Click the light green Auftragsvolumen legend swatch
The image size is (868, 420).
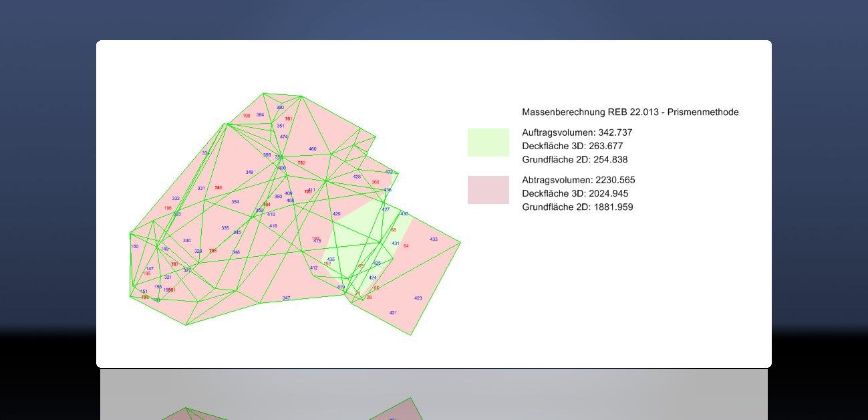pyautogui.click(x=488, y=142)
